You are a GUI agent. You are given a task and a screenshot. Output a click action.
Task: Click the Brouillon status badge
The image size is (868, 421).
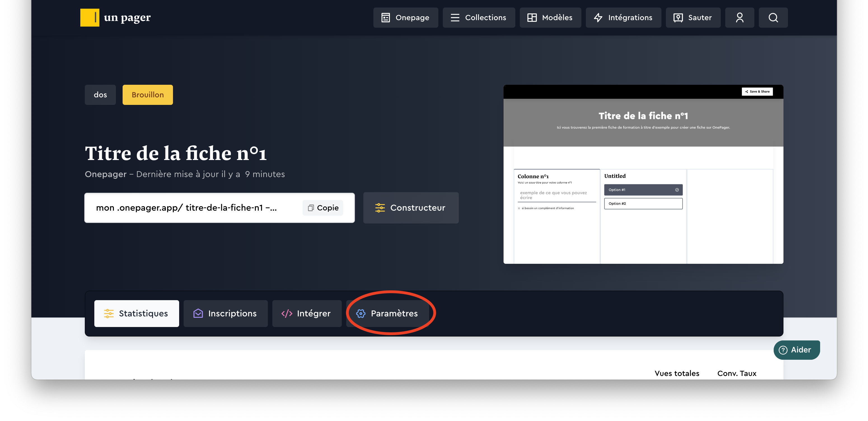click(x=148, y=95)
